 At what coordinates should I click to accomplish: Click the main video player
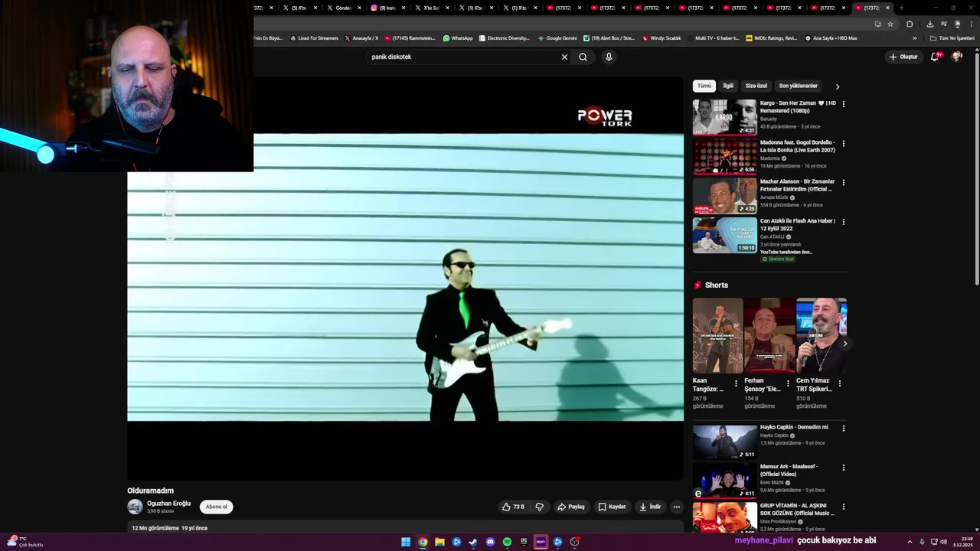coord(405,277)
